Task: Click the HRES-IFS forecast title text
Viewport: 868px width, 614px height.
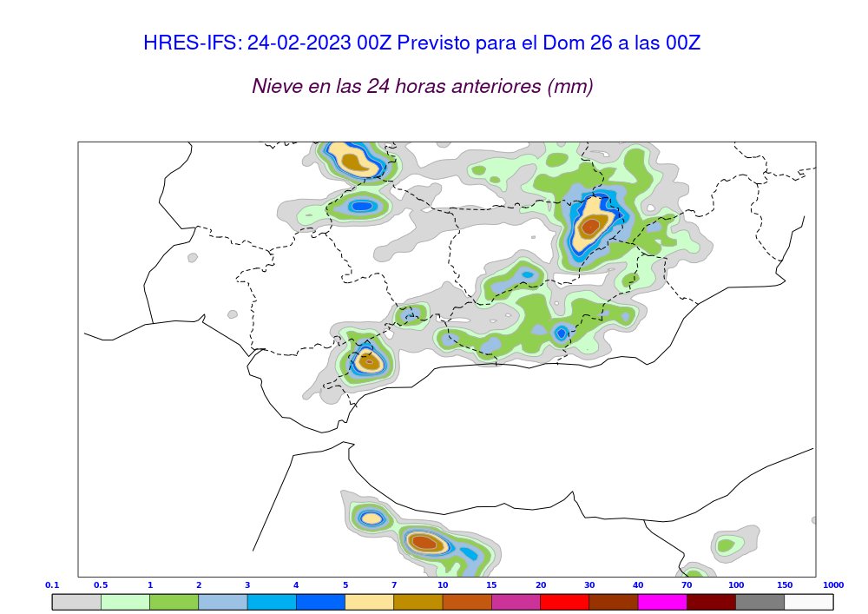Action: tap(422, 43)
